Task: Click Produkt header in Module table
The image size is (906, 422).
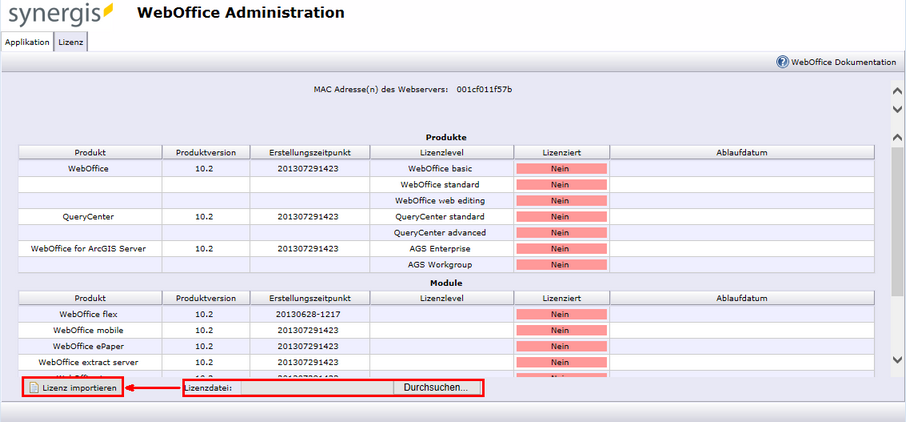Action: tap(90, 298)
